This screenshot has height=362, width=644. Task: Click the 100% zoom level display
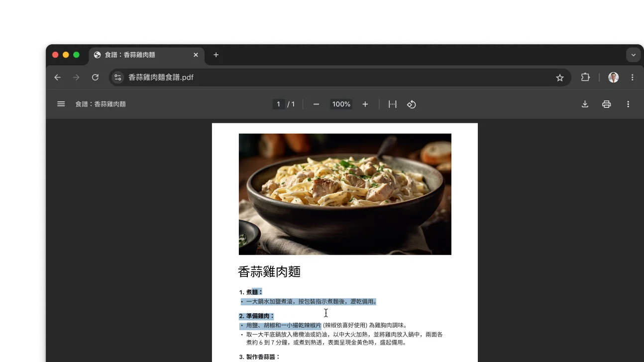click(340, 104)
